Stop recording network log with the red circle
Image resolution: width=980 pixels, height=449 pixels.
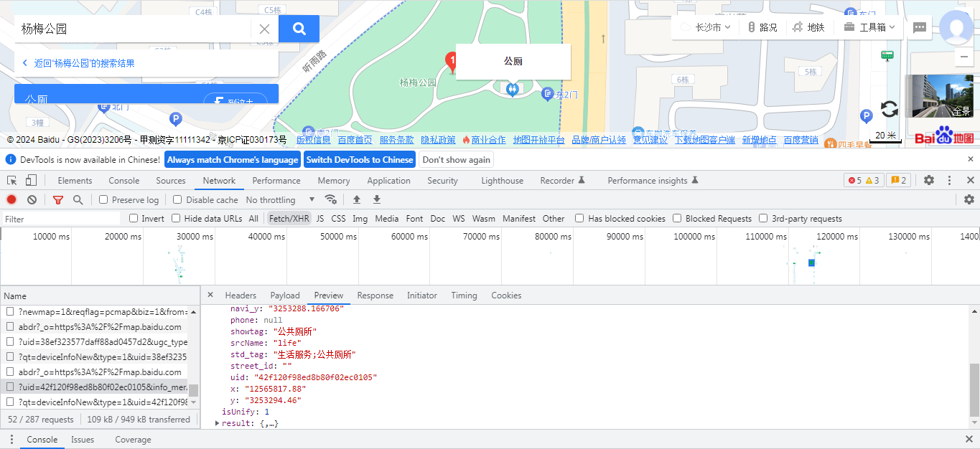[11, 199]
